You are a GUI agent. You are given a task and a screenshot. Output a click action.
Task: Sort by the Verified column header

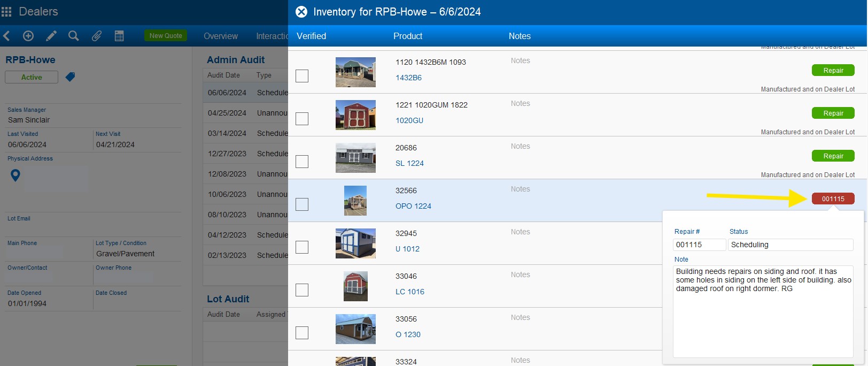(x=311, y=36)
